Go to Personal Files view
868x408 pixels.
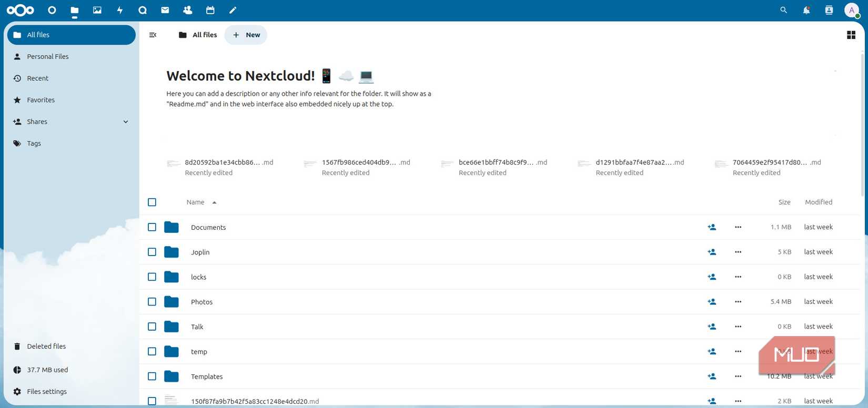click(x=72, y=56)
